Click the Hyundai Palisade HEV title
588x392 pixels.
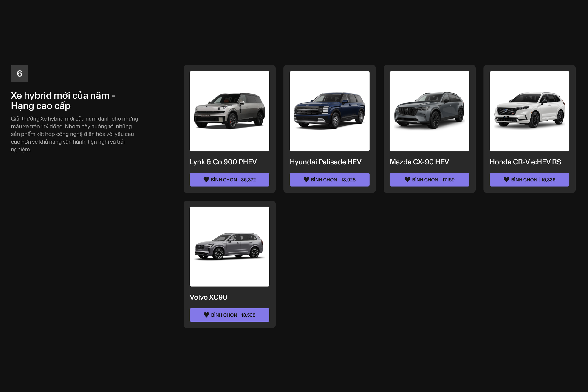(x=325, y=162)
